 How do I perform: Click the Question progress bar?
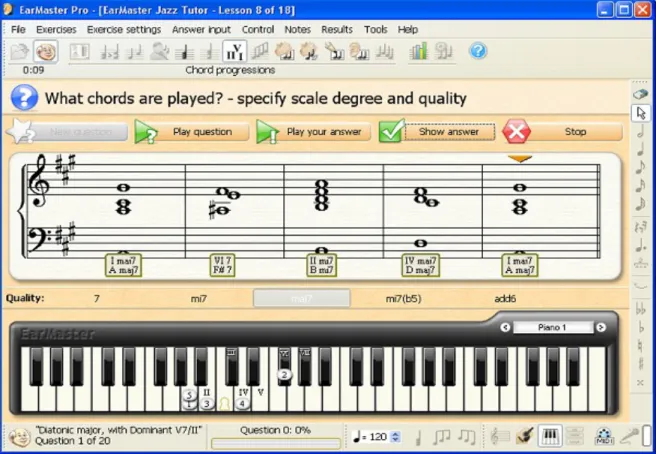(275, 444)
